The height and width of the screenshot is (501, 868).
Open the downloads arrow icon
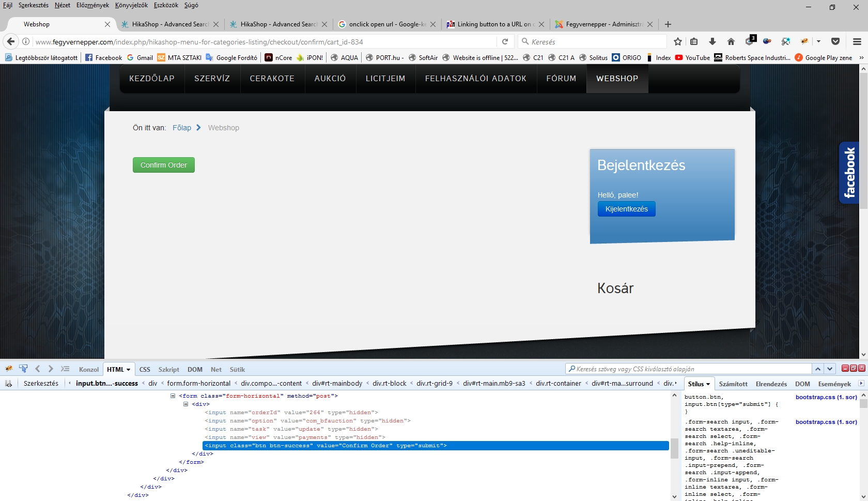[712, 41]
